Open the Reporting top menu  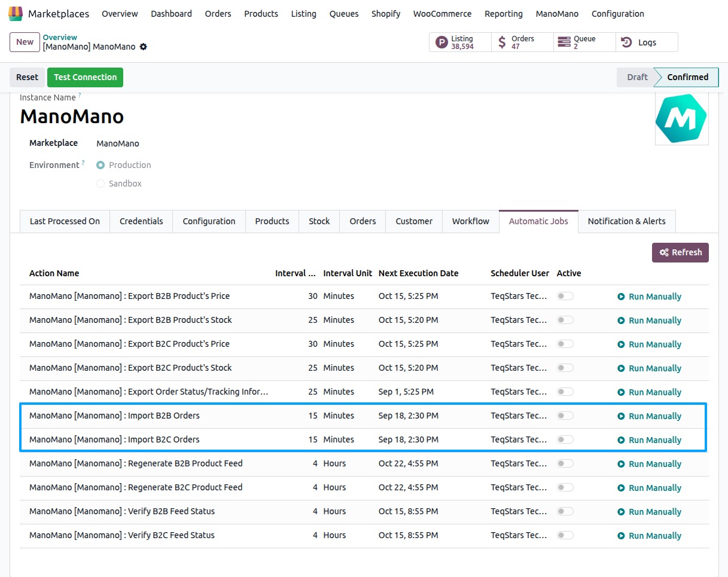pos(504,13)
